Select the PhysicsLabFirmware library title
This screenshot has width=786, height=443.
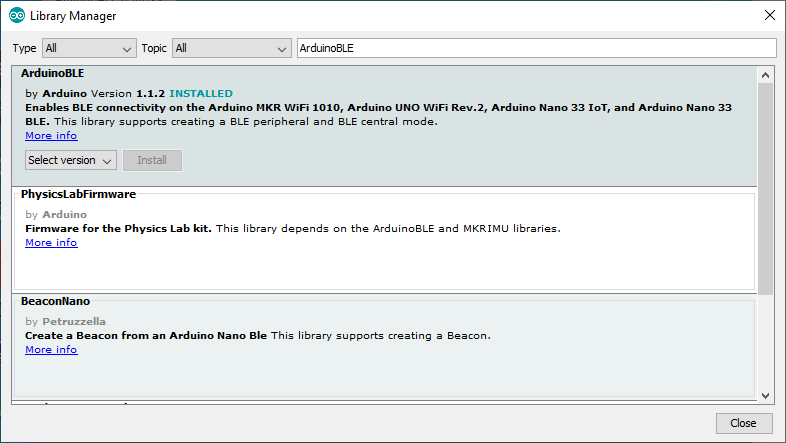(x=78, y=194)
